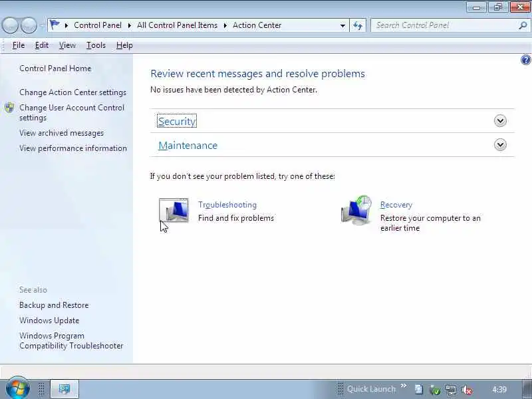Open help with the blue question mark icon
Screen dimensions: 532x399
(x=525, y=60)
